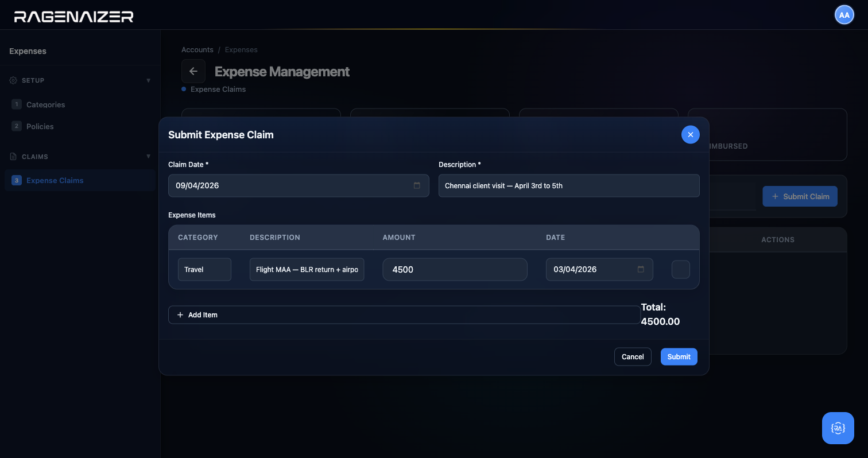Open the Travel category dropdown
Image resolution: width=868 pixels, height=458 pixels.
[204, 269]
